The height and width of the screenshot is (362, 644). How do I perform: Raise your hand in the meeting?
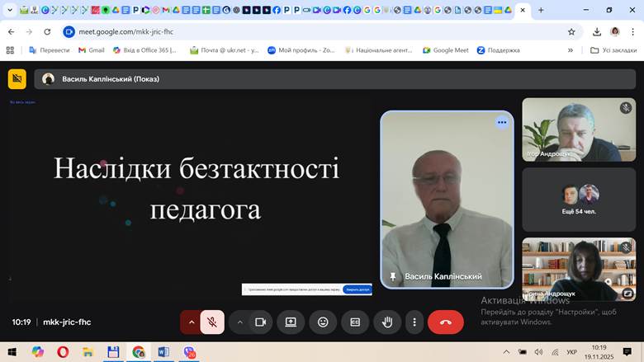(387, 322)
